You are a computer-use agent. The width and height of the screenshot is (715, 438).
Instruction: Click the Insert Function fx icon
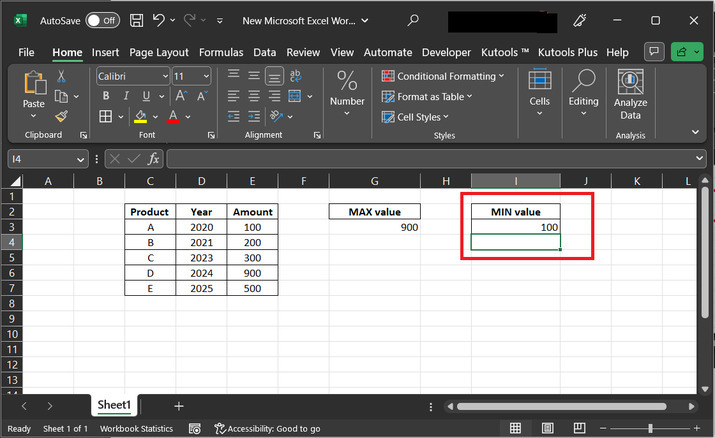[x=154, y=159]
